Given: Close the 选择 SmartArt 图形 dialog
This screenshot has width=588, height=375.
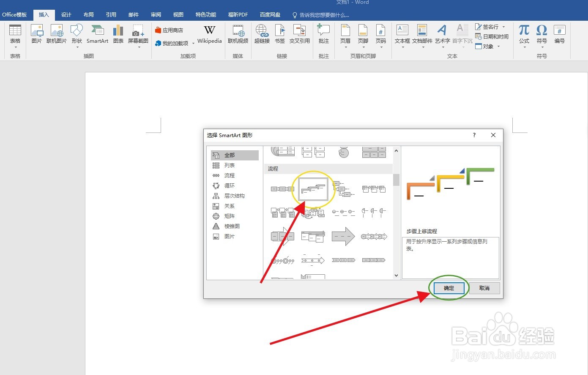Looking at the screenshot, I should pos(493,135).
